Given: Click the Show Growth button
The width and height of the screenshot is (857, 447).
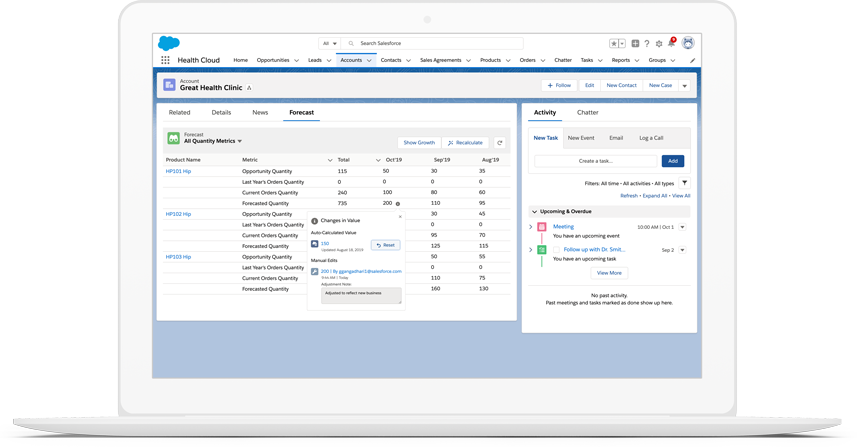Looking at the screenshot, I should [x=419, y=143].
